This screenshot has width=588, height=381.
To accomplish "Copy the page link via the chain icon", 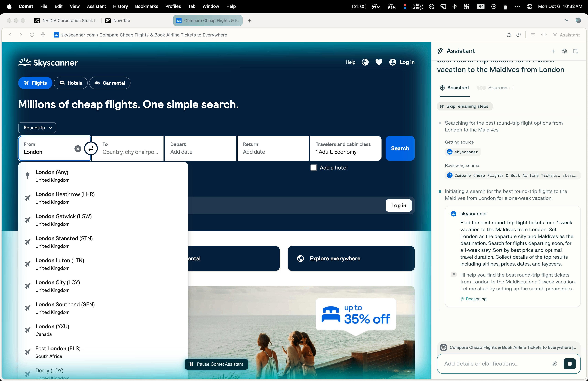I will click(x=519, y=35).
